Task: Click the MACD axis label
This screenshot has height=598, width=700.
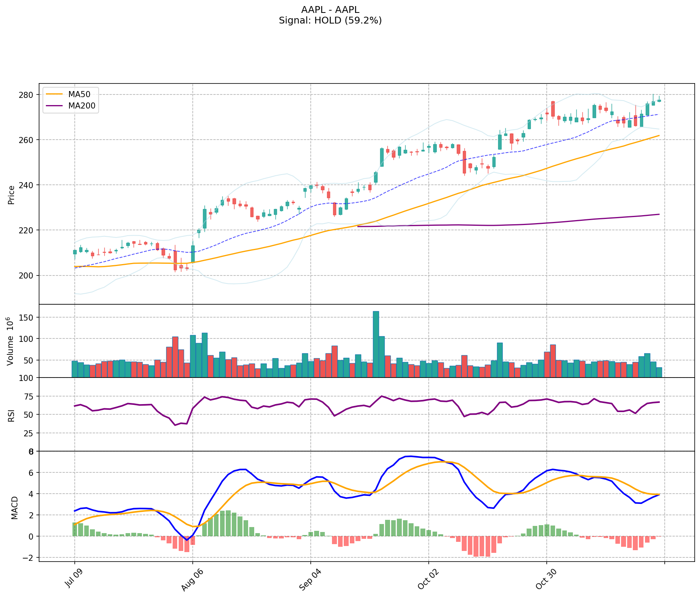Action: click(14, 507)
